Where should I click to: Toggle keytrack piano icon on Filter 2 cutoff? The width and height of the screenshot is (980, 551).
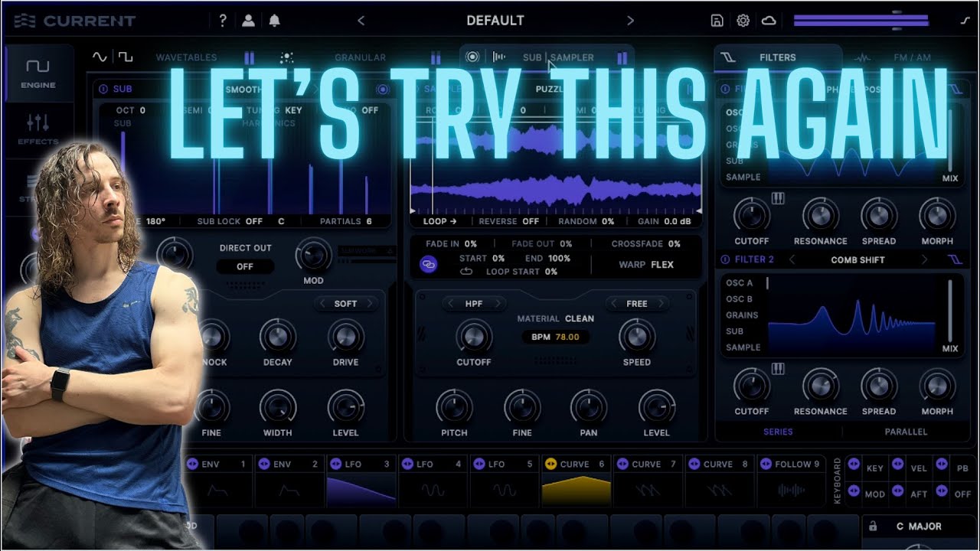(778, 369)
